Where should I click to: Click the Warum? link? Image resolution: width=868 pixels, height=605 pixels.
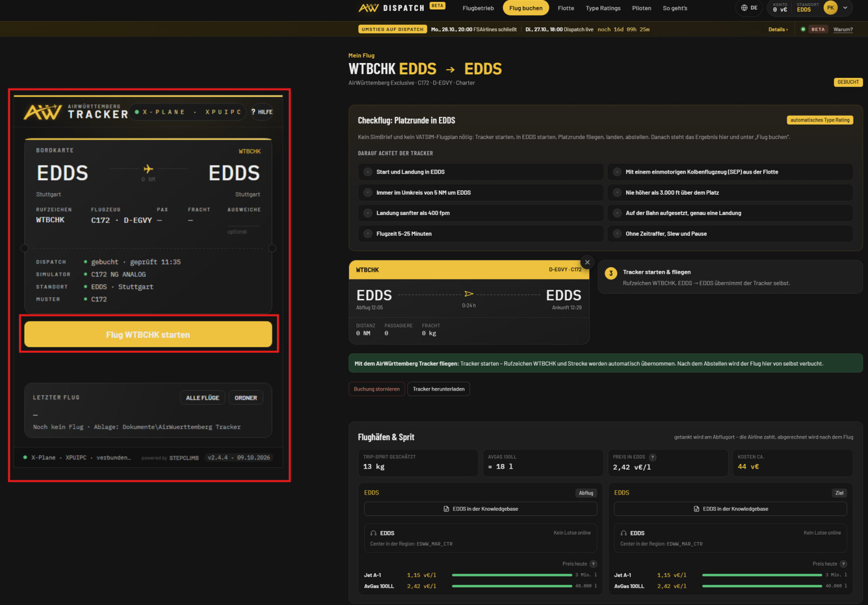[x=843, y=29]
